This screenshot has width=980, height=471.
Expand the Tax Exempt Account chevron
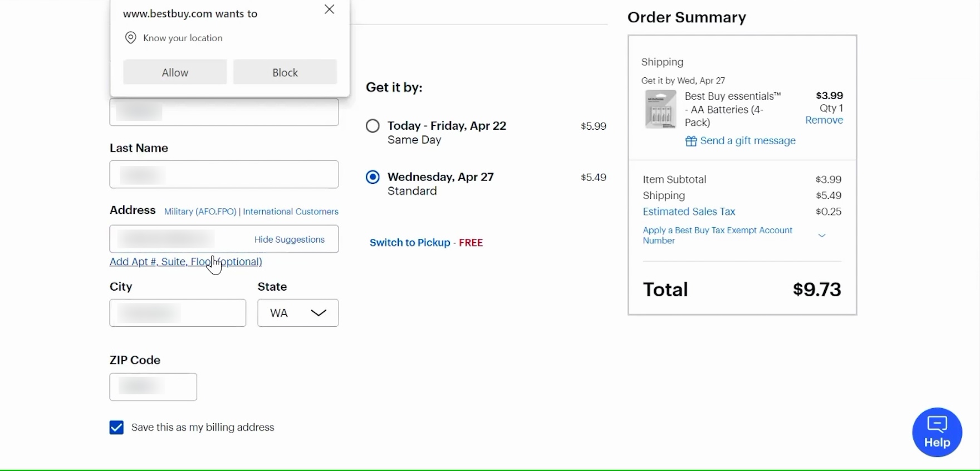[821, 235]
